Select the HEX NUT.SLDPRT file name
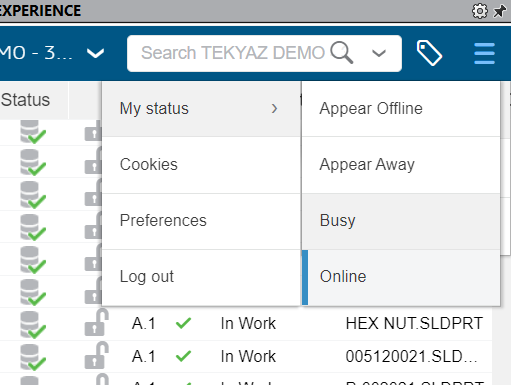511x385 pixels. point(414,323)
